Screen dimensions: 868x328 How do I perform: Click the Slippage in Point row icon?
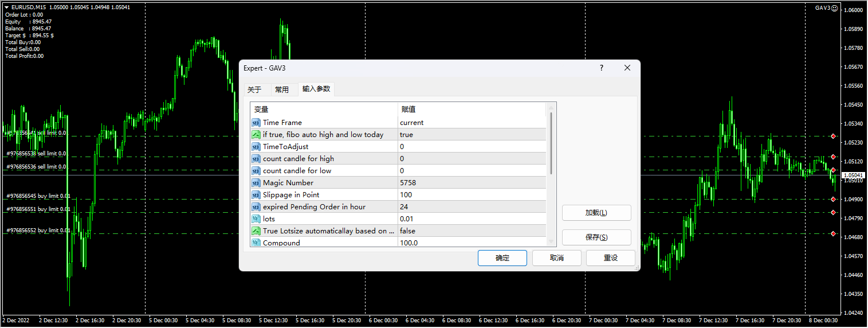click(x=256, y=195)
